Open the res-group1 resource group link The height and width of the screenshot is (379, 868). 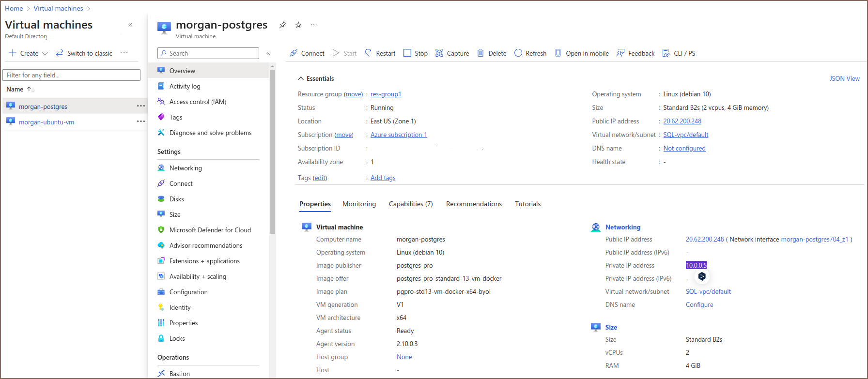[386, 94]
